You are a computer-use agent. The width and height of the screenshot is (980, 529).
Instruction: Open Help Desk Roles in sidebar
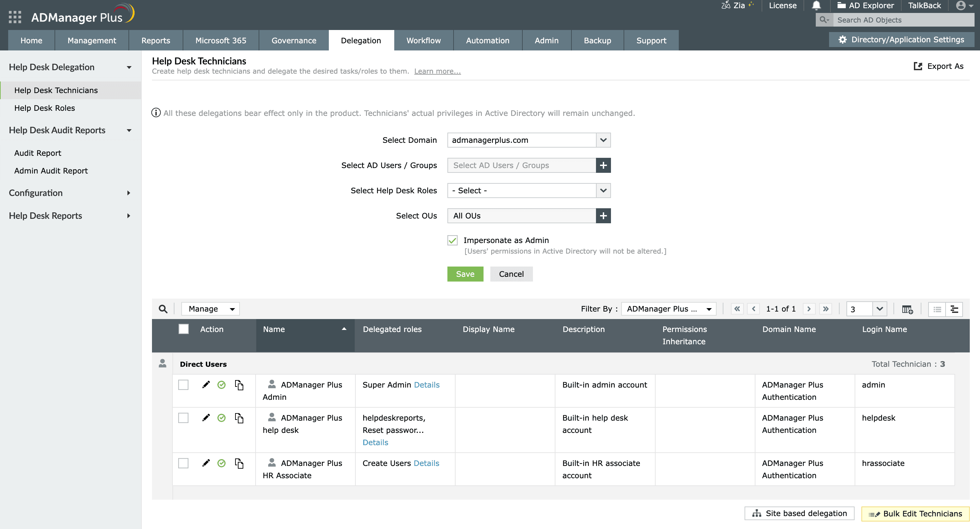[x=45, y=108]
